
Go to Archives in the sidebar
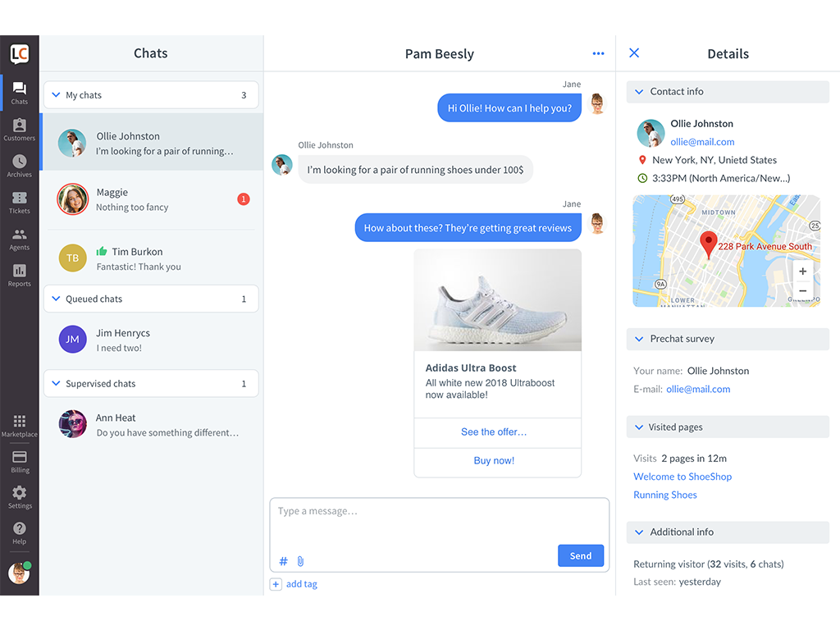point(19,165)
